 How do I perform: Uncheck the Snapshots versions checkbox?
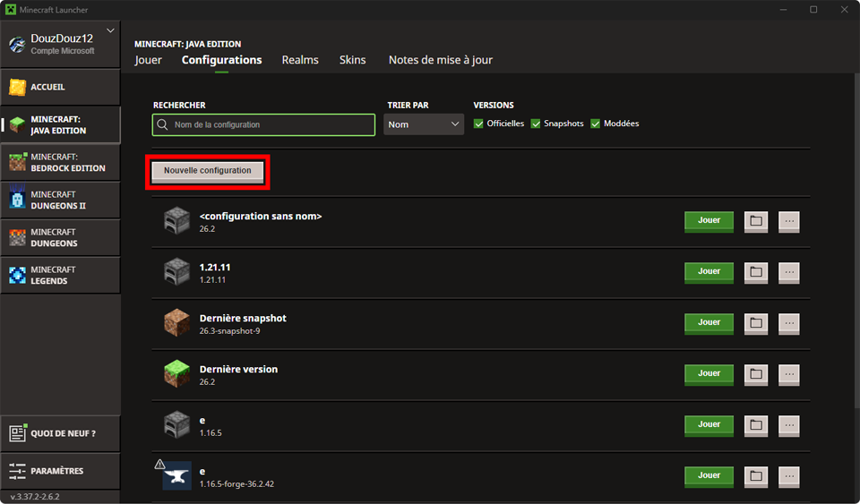tap(536, 124)
